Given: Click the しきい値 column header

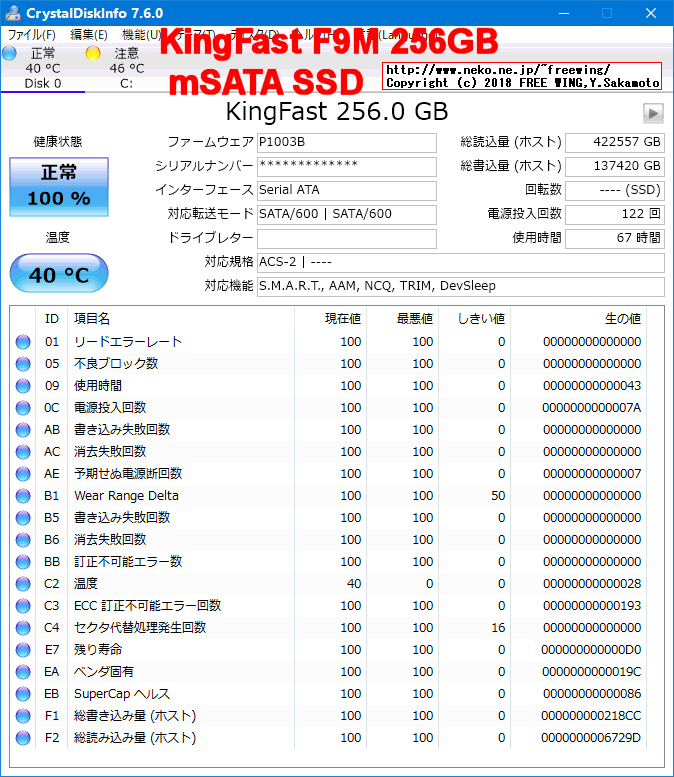Looking at the screenshot, I should click(x=474, y=319).
